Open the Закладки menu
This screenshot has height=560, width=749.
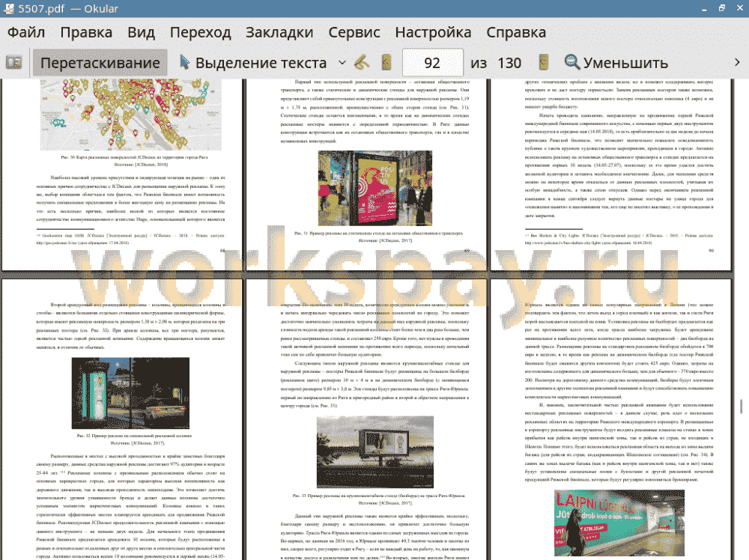coord(279,32)
